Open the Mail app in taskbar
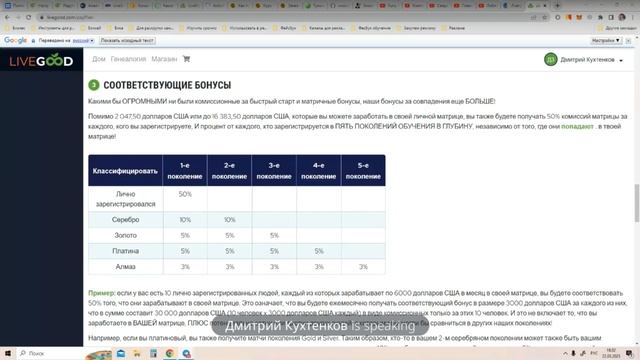Viewport: 640px width, 360px height. tap(121, 353)
